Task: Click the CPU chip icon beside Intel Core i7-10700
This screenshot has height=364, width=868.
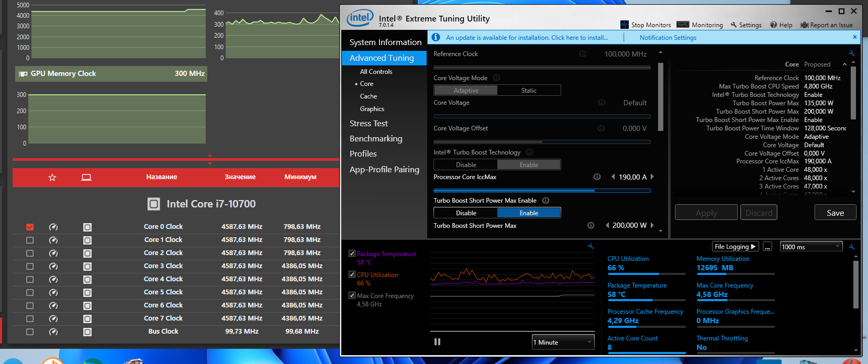Action: (x=153, y=204)
